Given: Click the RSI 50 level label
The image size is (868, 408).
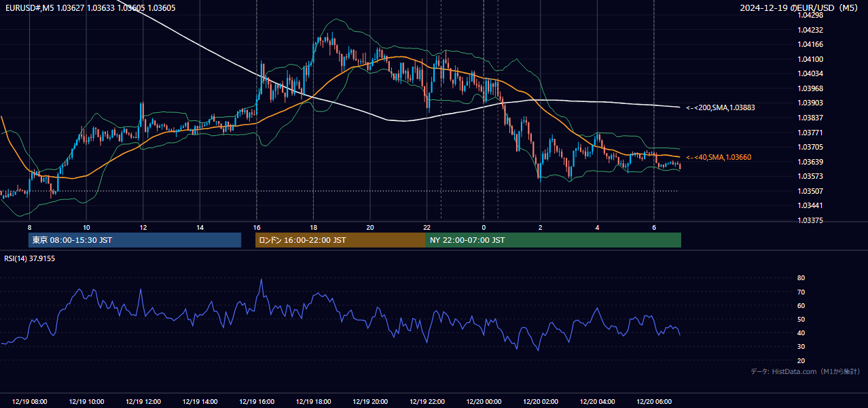Looking at the screenshot, I should coord(801,319).
